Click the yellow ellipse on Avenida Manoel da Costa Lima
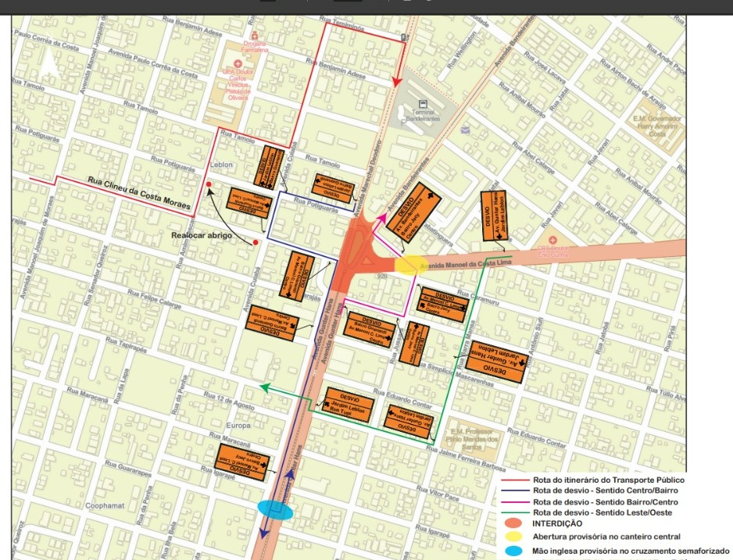 411,265
